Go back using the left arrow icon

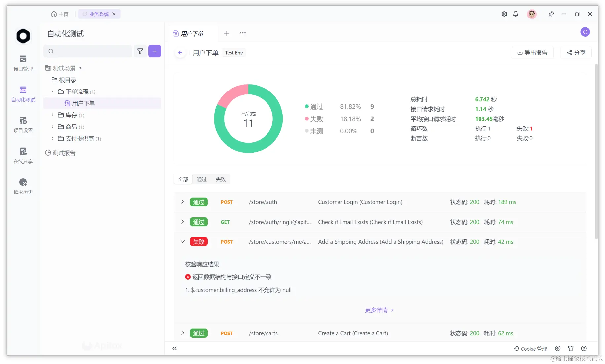180,53
